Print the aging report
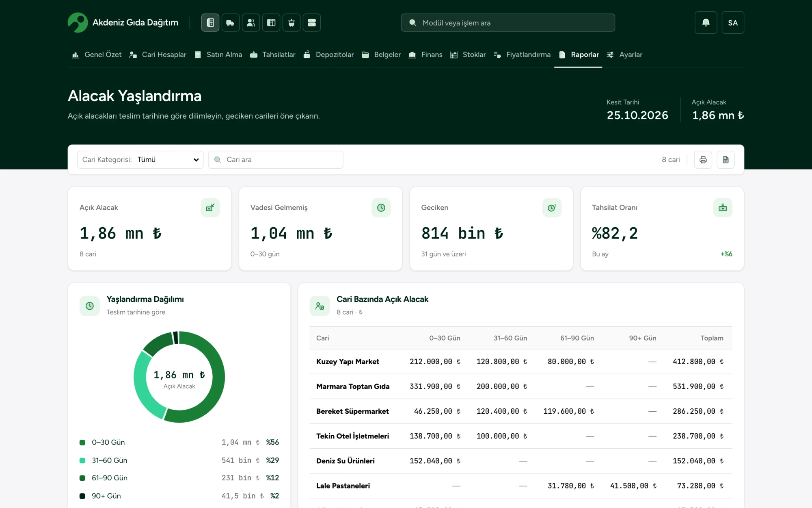The height and width of the screenshot is (508, 812). [x=703, y=160]
